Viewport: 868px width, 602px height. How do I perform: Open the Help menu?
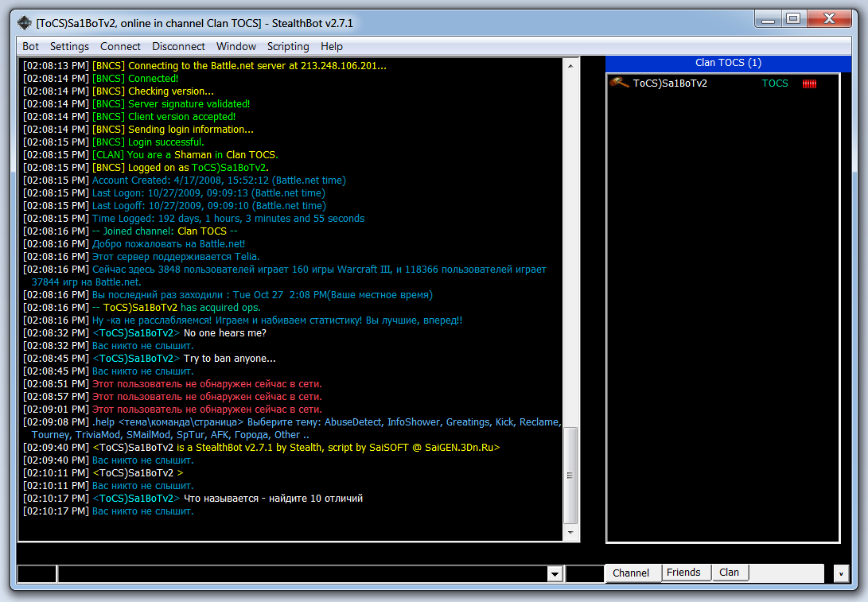pyautogui.click(x=332, y=46)
